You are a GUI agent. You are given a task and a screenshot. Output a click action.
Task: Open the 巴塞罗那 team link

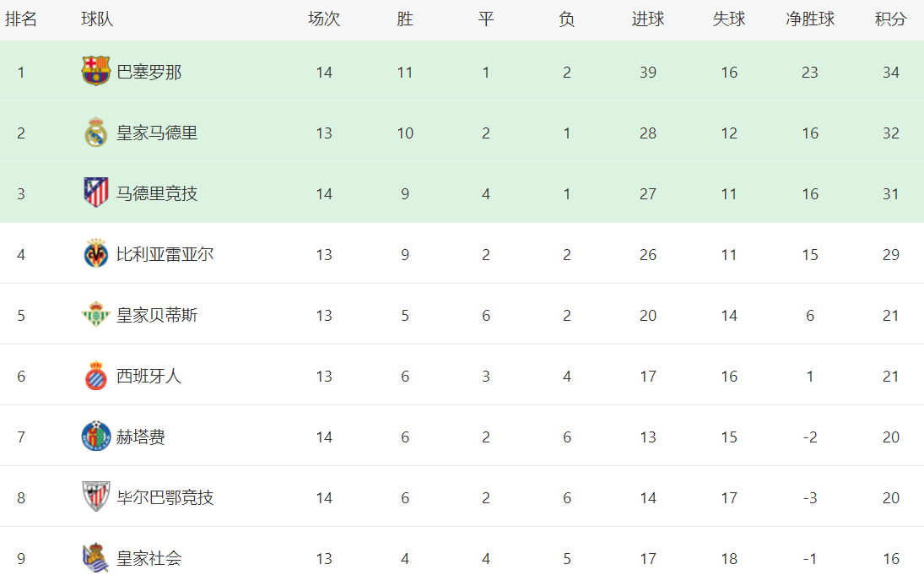pos(149,73)
